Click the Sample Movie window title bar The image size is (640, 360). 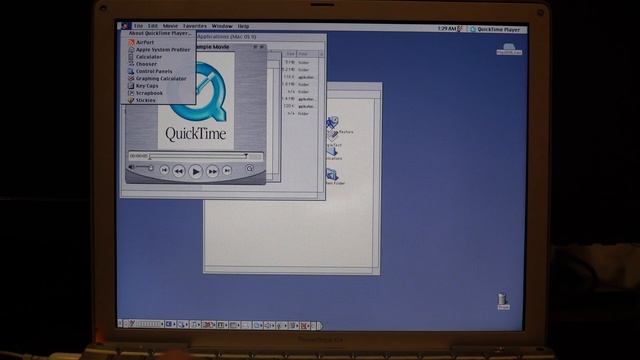[231, 47]
